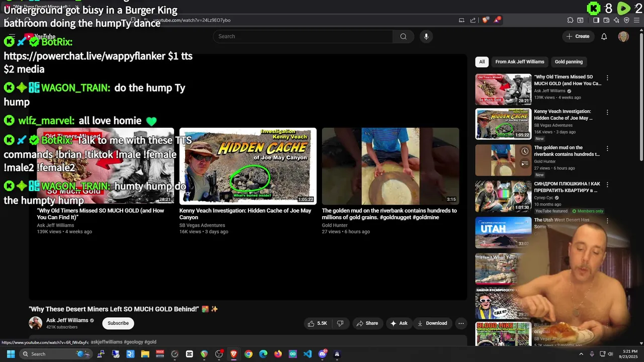Open the Windows Start menu
This screenshot has height=362, width=644.
point(11,354)
